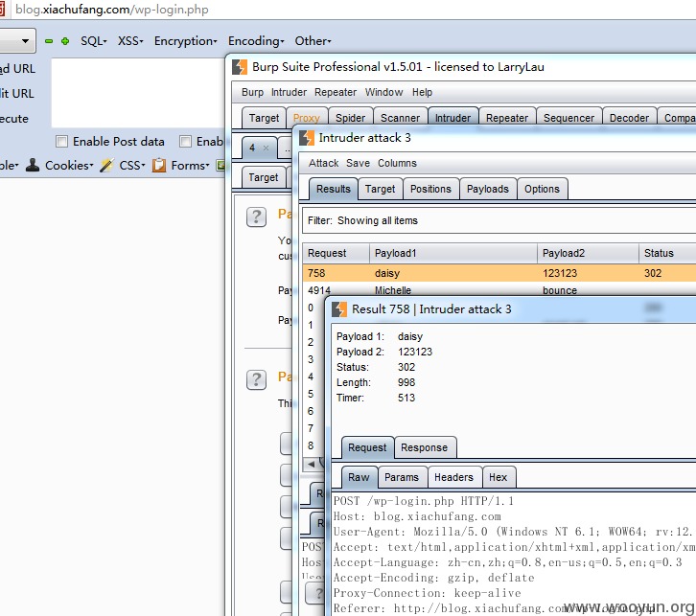Screen dimensions: 696x616
Task: Enable the Post data checkbox
Action: pyautogui.click(x=61, y=142)
